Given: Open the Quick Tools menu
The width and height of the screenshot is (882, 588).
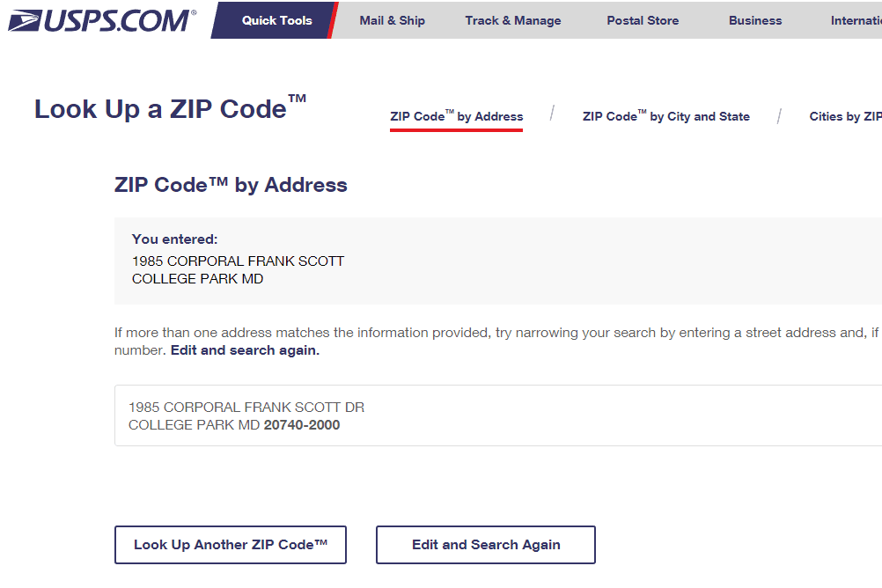Looking at the screenshot, I should click(x=276, y=20).
